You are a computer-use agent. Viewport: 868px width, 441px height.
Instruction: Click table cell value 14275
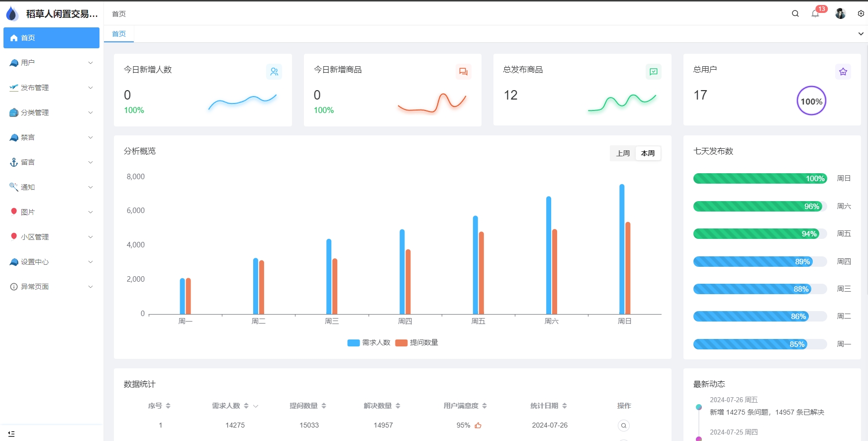click(x=235, y=425)
